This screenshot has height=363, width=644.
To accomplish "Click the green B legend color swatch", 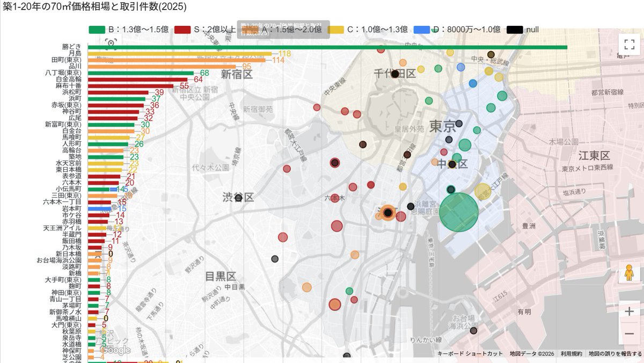I will point(97,30).
